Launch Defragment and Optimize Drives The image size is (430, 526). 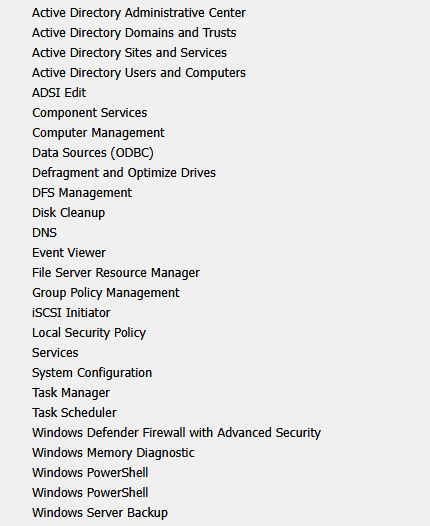tap(124, 173)
